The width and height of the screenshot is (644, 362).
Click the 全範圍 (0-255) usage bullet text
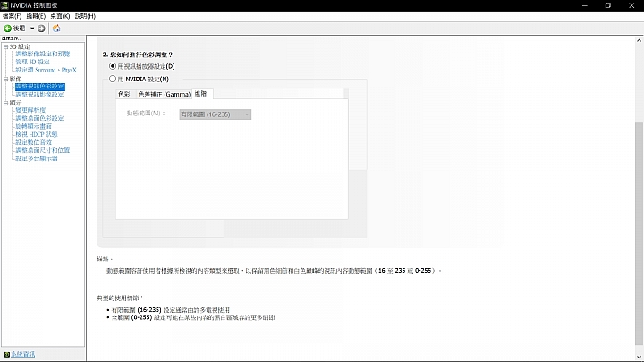point(193,317)
